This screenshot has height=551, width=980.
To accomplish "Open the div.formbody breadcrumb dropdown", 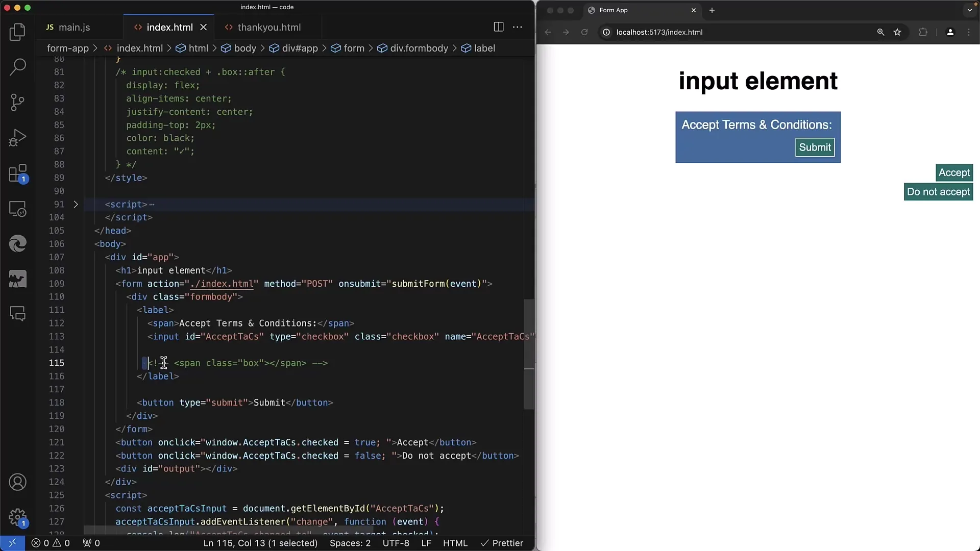I will (x=412, y=48).
